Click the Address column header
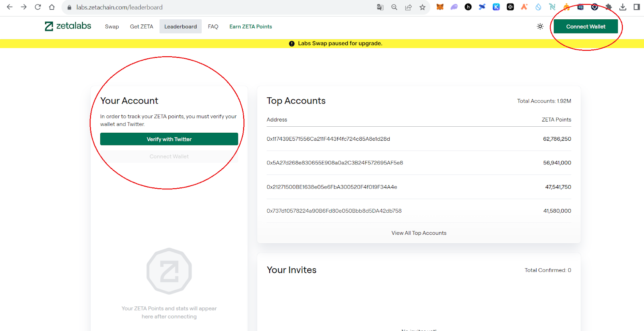The width and height of the screenshot is (644, 331). (277, 119)
